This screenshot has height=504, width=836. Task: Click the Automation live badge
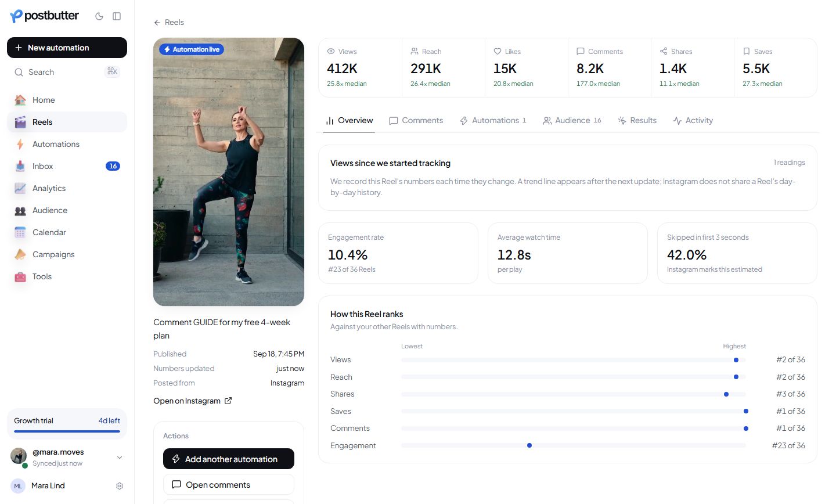click(x=192, y=49)
